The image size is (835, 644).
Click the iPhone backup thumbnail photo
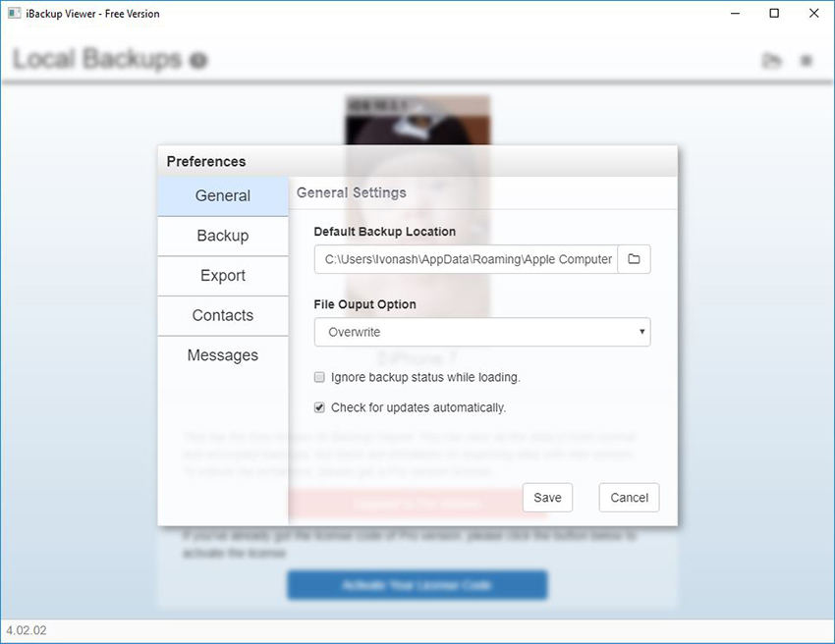pos(417,118)
